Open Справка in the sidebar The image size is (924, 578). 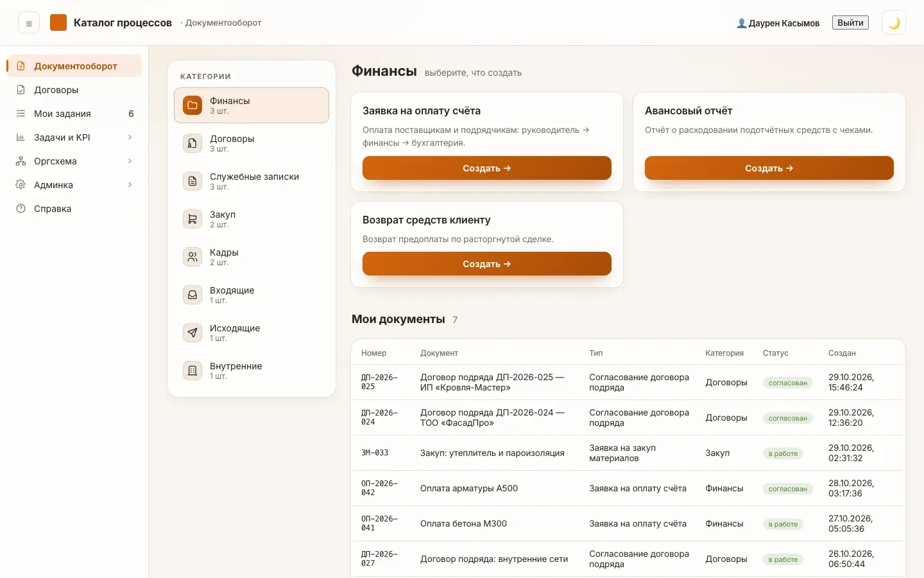pos(74,209)
